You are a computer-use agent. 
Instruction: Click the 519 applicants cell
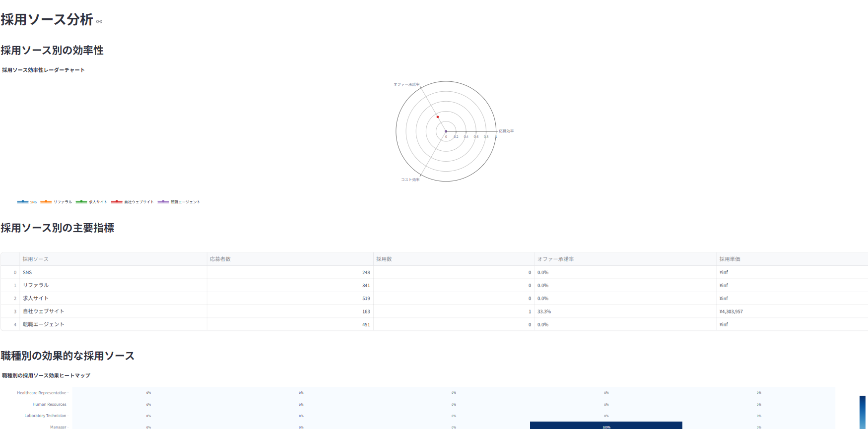290,298
